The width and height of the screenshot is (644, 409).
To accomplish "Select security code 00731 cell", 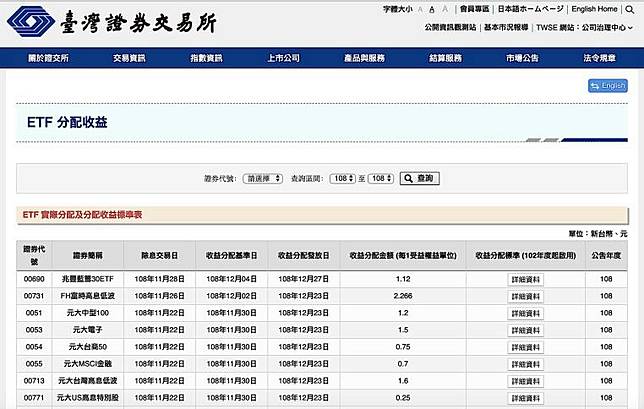I will click(x=34, y=296).
